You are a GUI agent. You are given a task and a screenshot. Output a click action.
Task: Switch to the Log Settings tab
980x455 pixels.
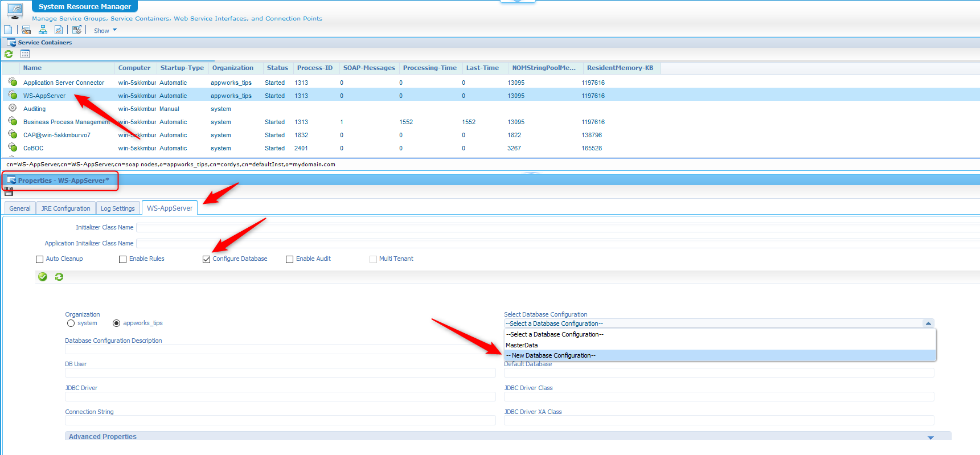click(x=118, y=208)
